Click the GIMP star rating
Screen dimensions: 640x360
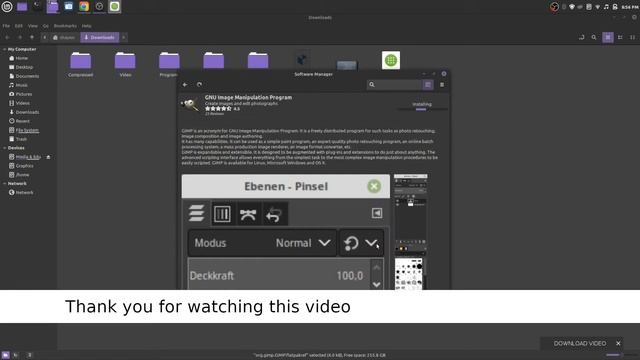click(218, 109)
